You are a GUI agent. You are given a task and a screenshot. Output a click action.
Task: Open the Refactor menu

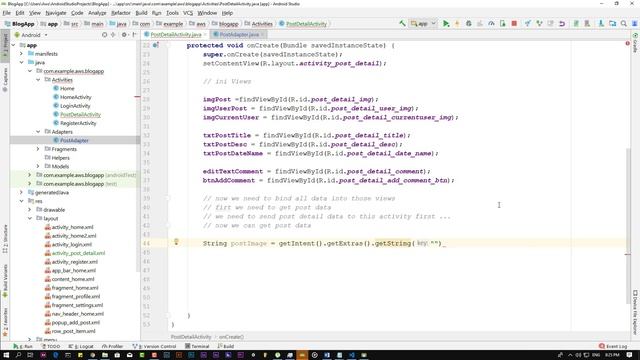[x=121, y=13]
